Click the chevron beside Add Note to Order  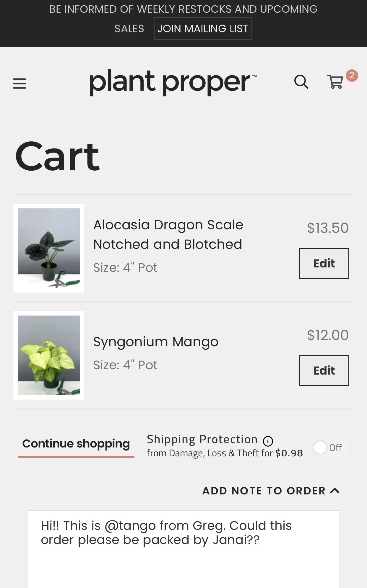tap(335, 491)
